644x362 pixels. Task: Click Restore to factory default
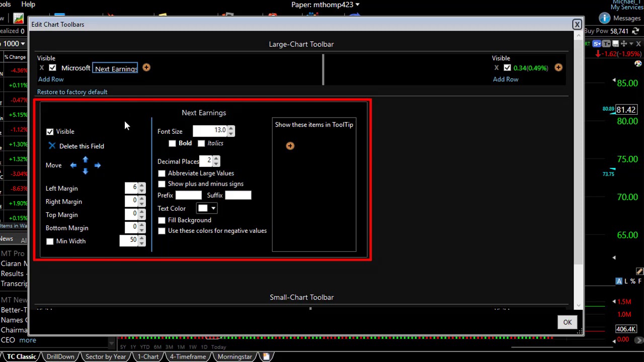[72, 92]
